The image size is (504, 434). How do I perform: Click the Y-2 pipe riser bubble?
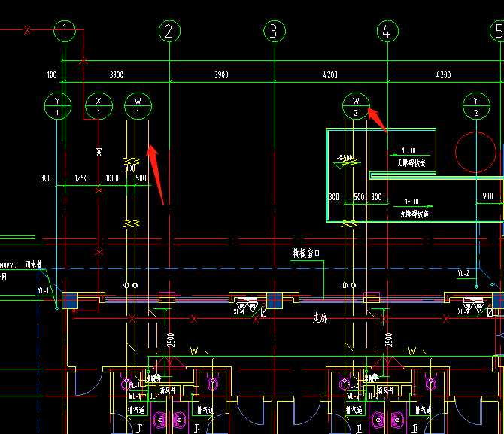click(x=475, y=106)
